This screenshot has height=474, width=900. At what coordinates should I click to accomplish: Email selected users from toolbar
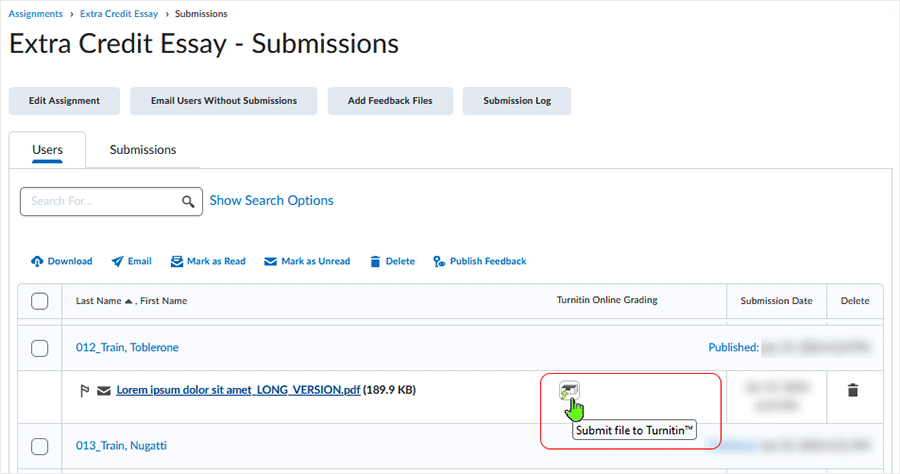tap(131, 261)
